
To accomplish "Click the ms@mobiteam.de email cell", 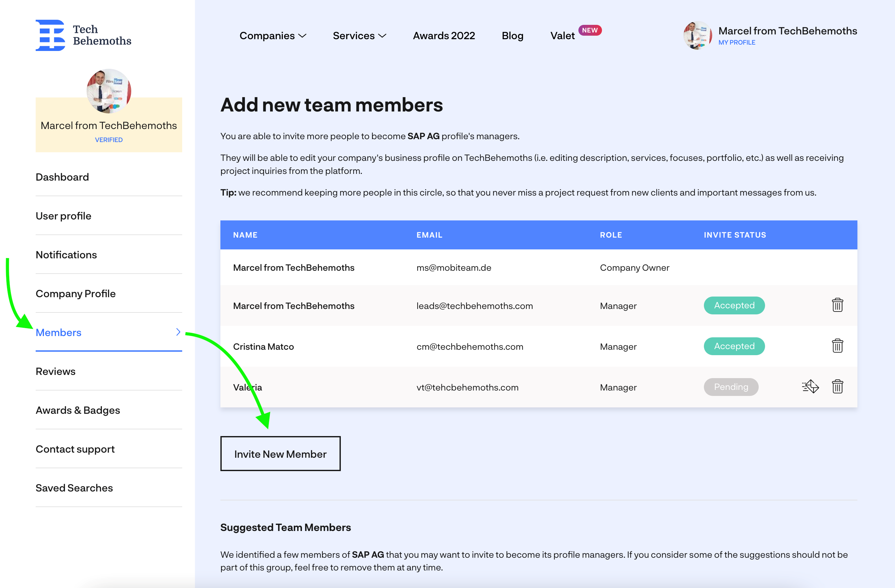I will pos(454,268).
